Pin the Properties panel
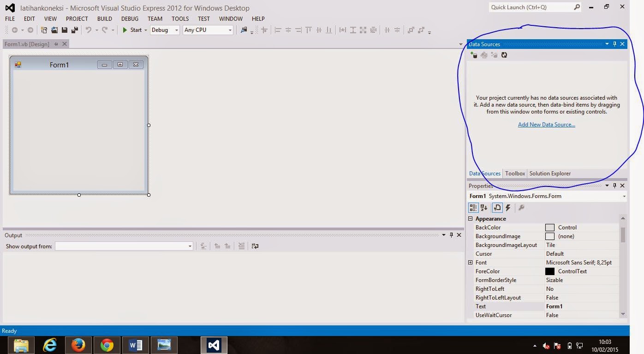Screen dimensions: 644x354 click(x=614, y=186)
